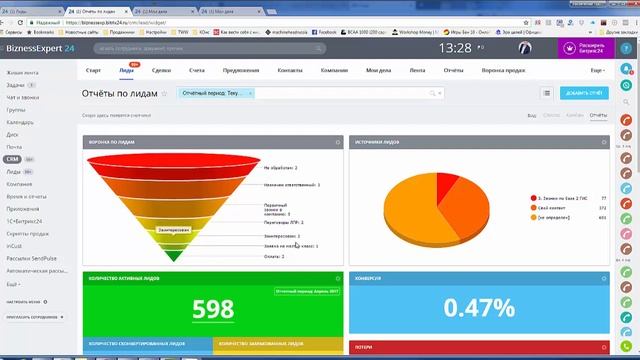Image resolution: width=640 pixels, height=360 pixels.
Task: Open the Продажники bookmarks folder
Action: coord(118,32)
